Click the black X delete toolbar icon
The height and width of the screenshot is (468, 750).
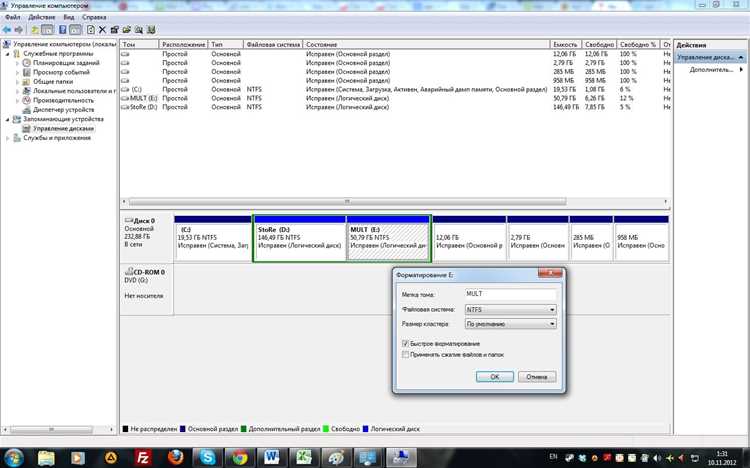tap(102, 30)
